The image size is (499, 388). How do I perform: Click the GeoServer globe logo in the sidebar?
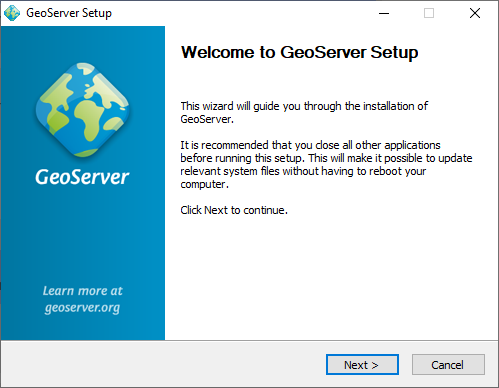[83, 110]
